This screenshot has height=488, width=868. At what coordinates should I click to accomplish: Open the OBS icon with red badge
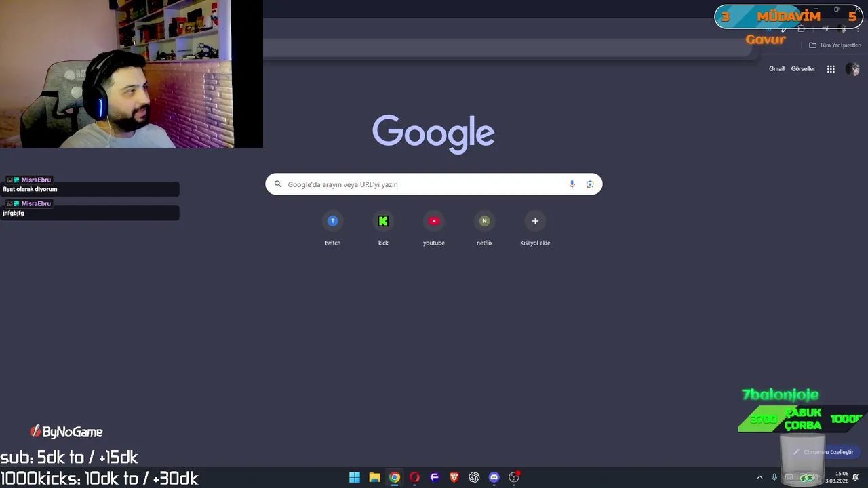point(514,477)
